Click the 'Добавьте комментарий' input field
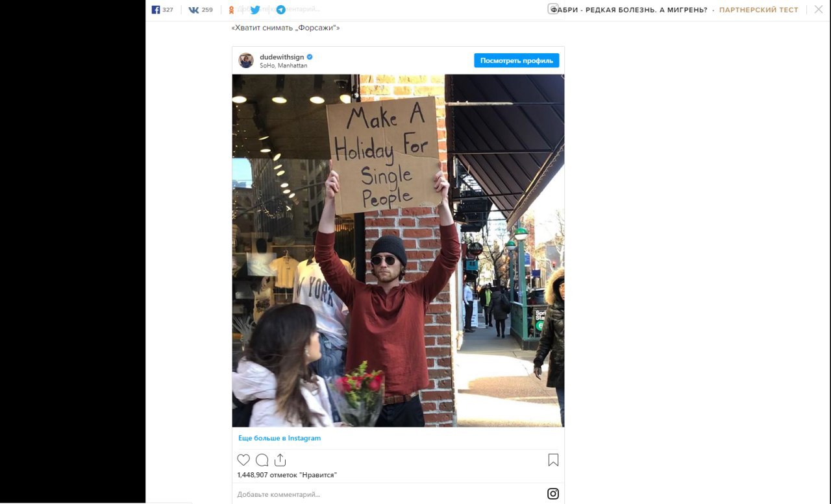This screenshot has height=504, width=831. 390,494
